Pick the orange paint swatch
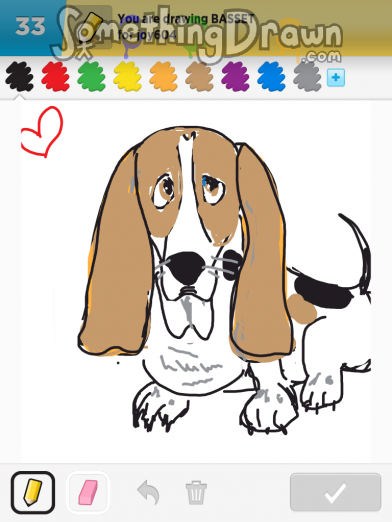 163,77
